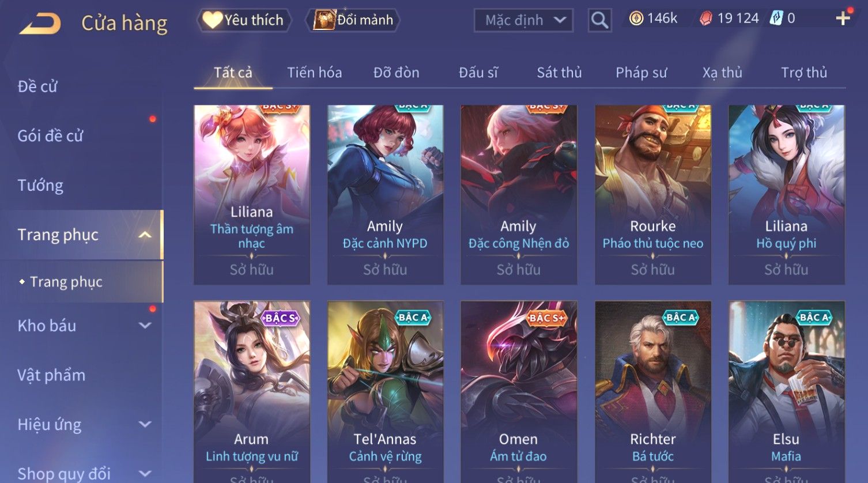Open Yêu thích heart favorites
Screen dimensions: 868x483
tap(244, 20)
